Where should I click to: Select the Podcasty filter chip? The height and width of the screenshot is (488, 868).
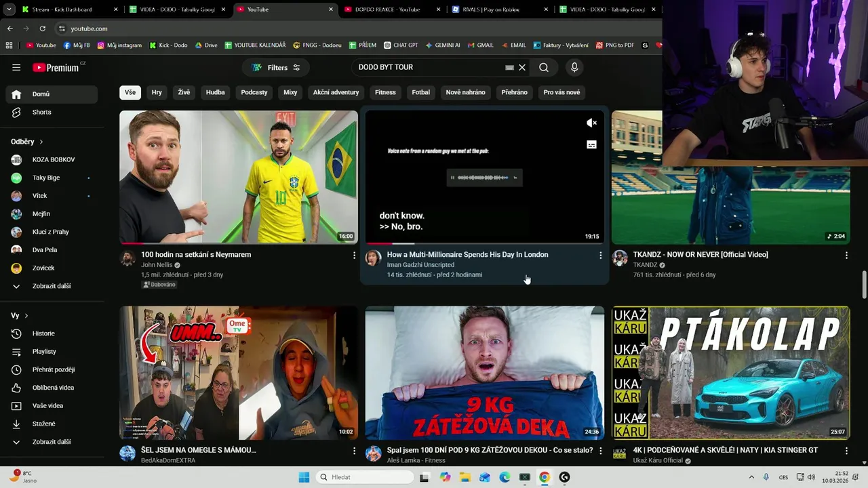(254, 92)
